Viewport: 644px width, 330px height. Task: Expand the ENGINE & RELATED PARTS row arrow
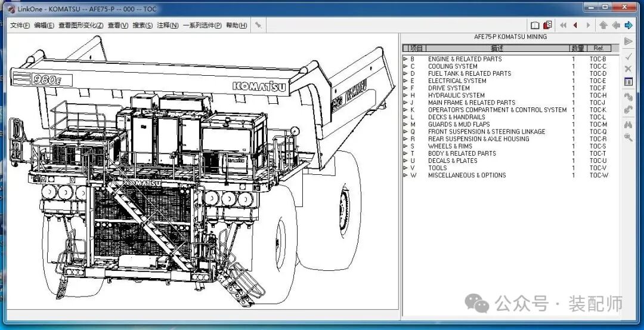[405, 59]
